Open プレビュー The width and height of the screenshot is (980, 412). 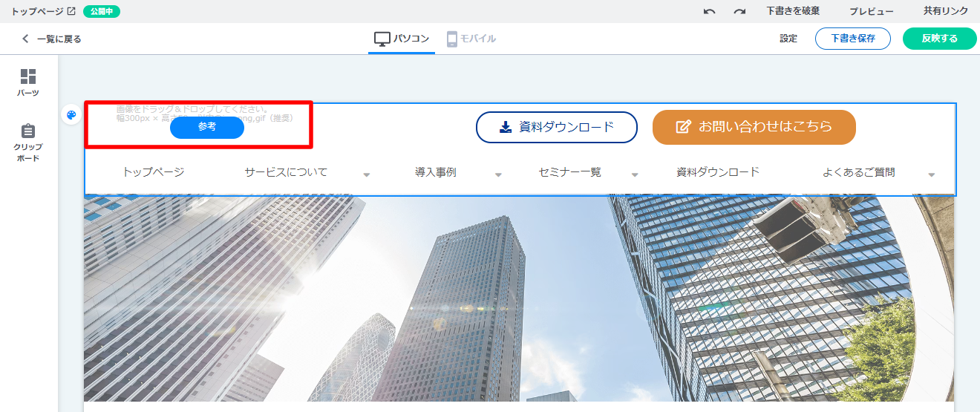(x=872, y=11)
